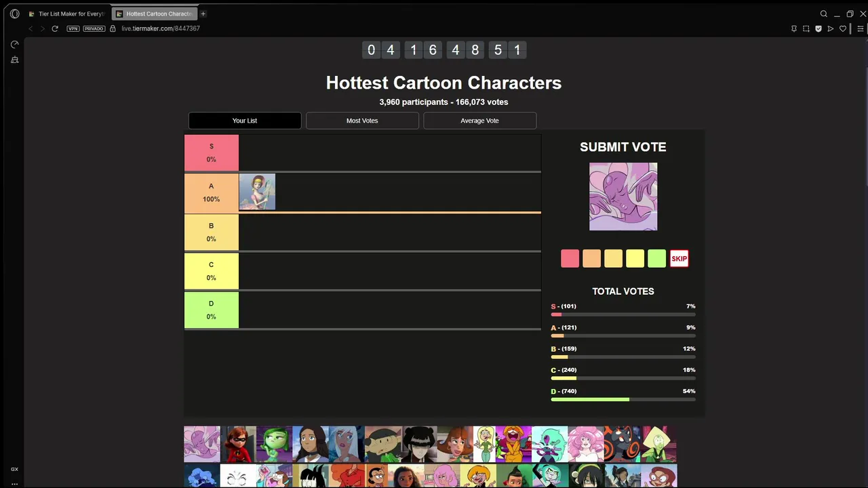Select the white-haired blue-skinned girl thumbnail

point(347,444)
